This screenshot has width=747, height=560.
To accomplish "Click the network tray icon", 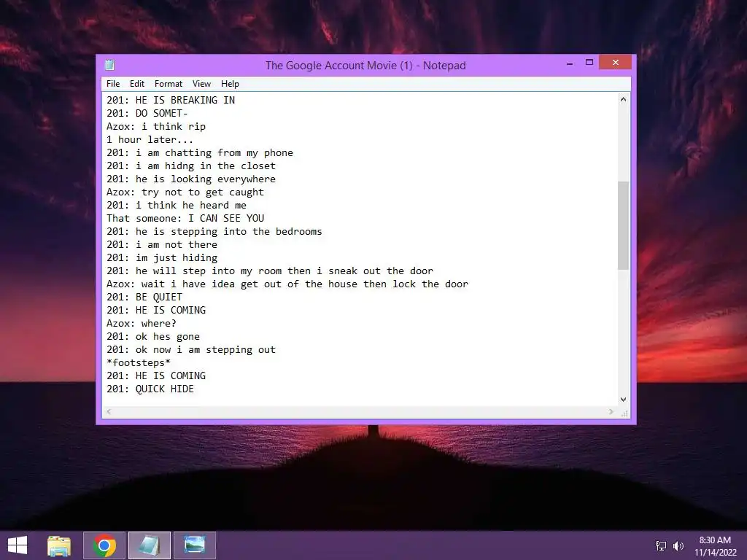I will (x=661, y=546).
